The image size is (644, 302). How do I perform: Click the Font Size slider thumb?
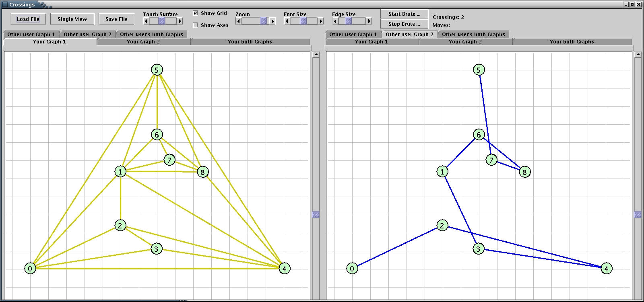coord(303,21)
